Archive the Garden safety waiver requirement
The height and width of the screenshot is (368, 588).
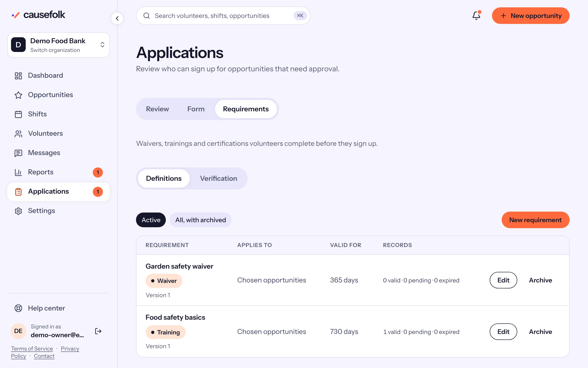point(540,280)
